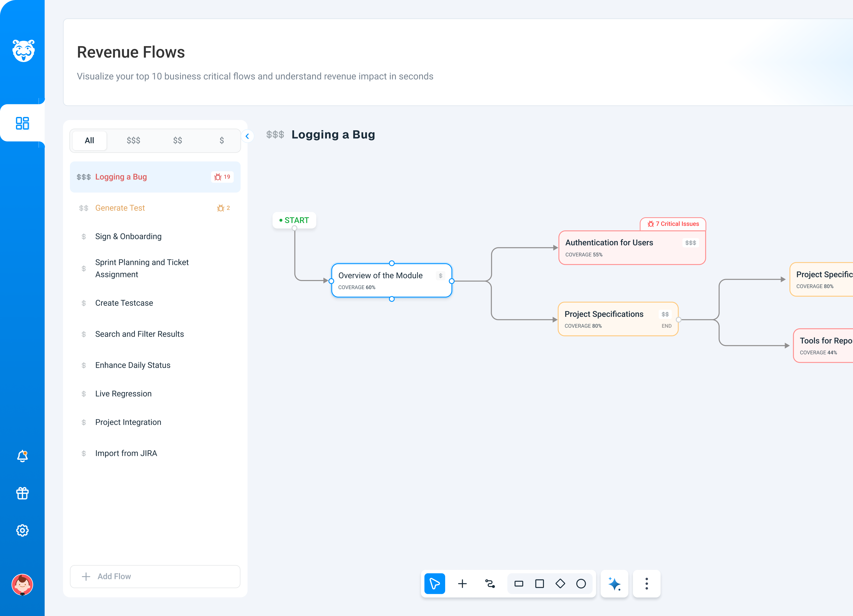Switch to the $$$ filter tab
Image resolution: width=853 pixels, height=616 pixels.
click(x=134, y=140)
